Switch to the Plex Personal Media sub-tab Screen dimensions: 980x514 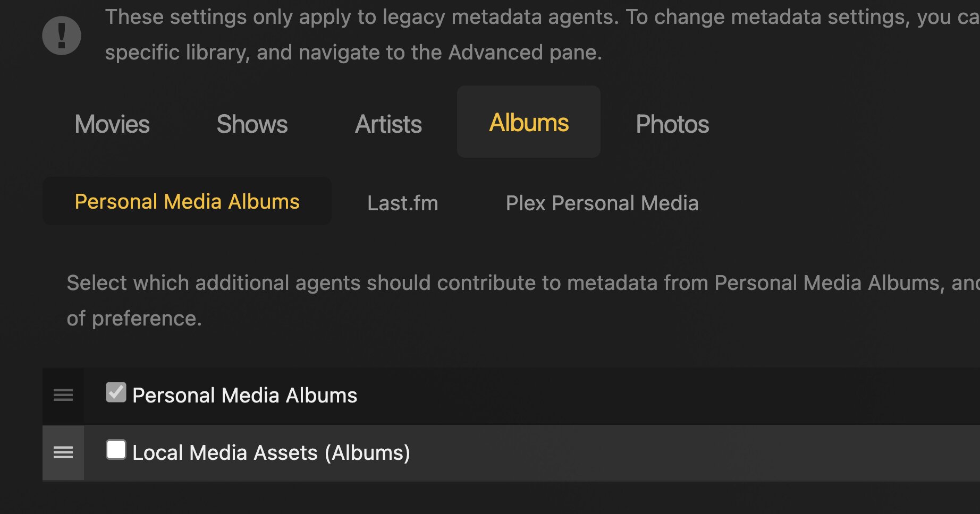pos(602,203)
